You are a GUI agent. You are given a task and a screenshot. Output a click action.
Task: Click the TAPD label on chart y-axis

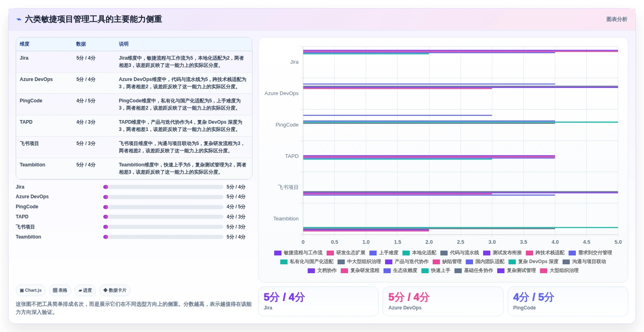292,156
